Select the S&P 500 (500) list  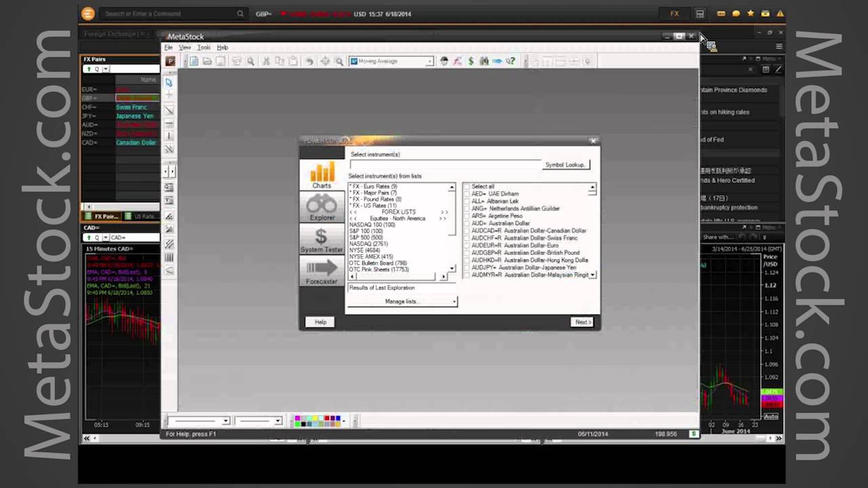366,238
